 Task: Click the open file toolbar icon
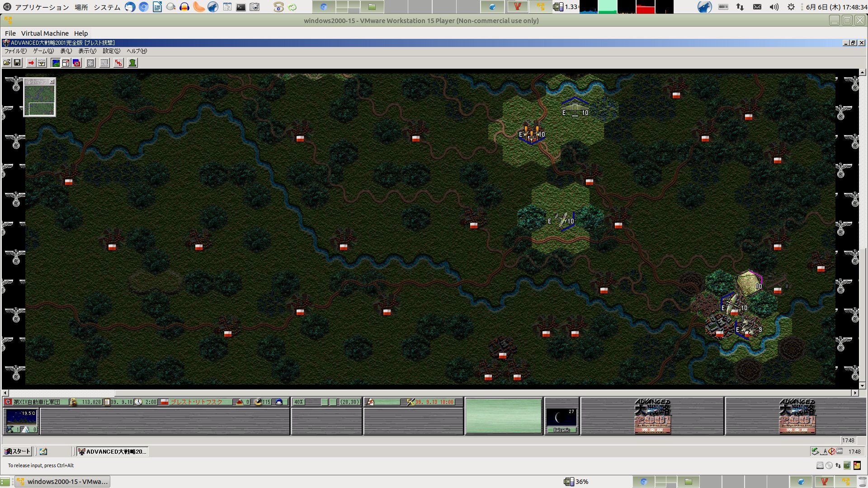(x=7, y=63)
